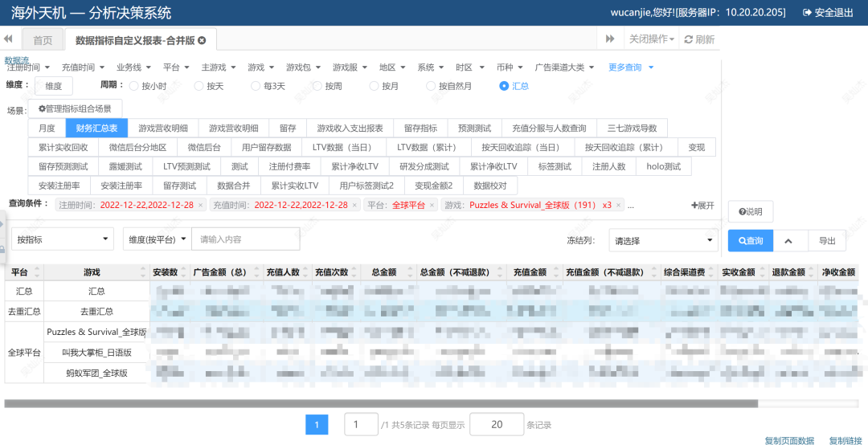Select the 留存指标 scene tab

coord(420,128)
